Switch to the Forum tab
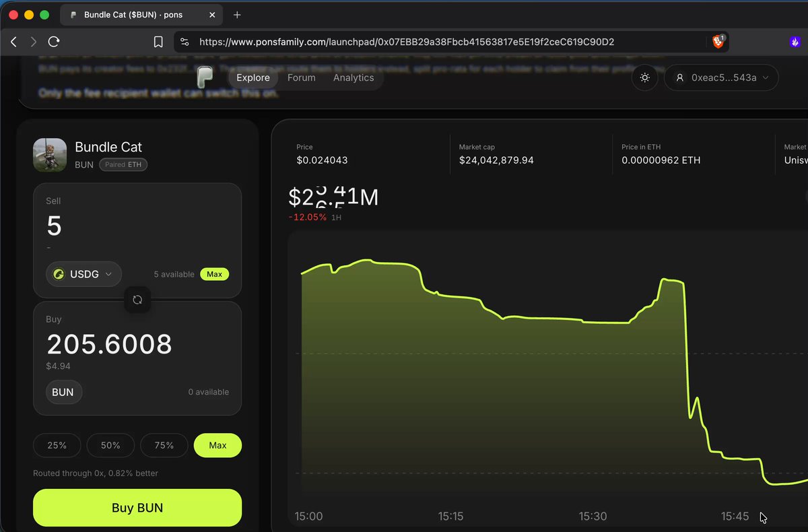The width and height of the screenshot is (808, 532). 301,77
